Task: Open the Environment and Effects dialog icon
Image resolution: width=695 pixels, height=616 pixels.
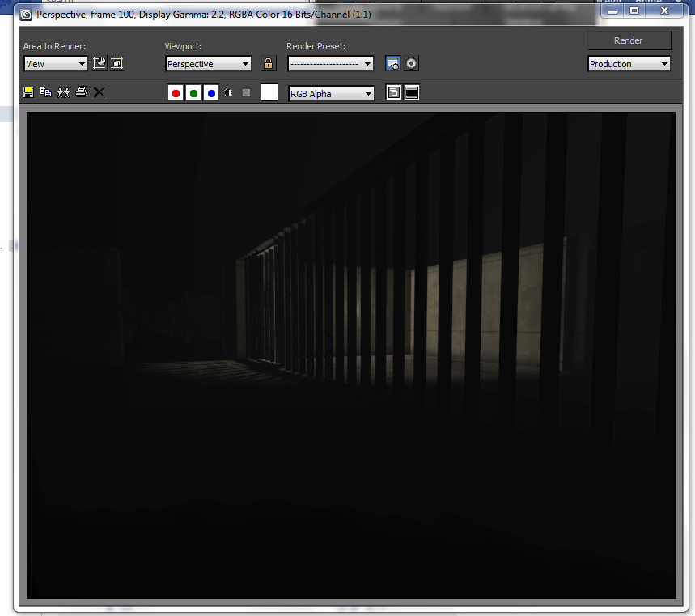Action: (411, 64)
